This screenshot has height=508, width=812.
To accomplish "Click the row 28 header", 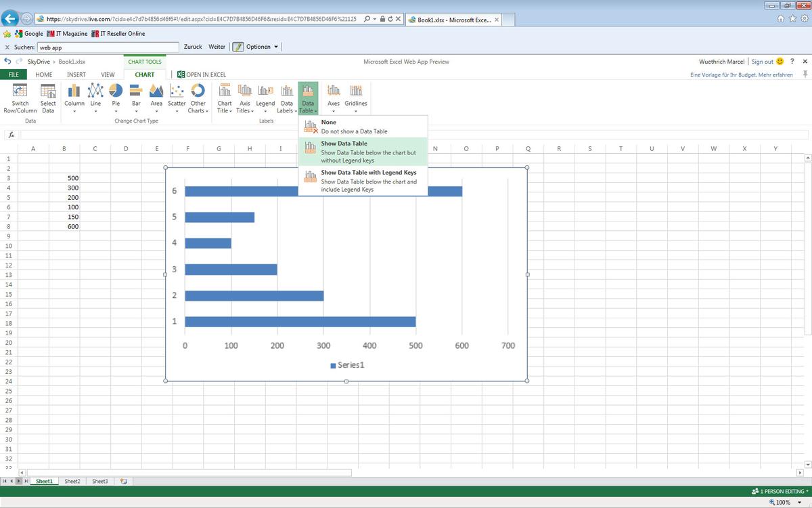I will point(9,420).
